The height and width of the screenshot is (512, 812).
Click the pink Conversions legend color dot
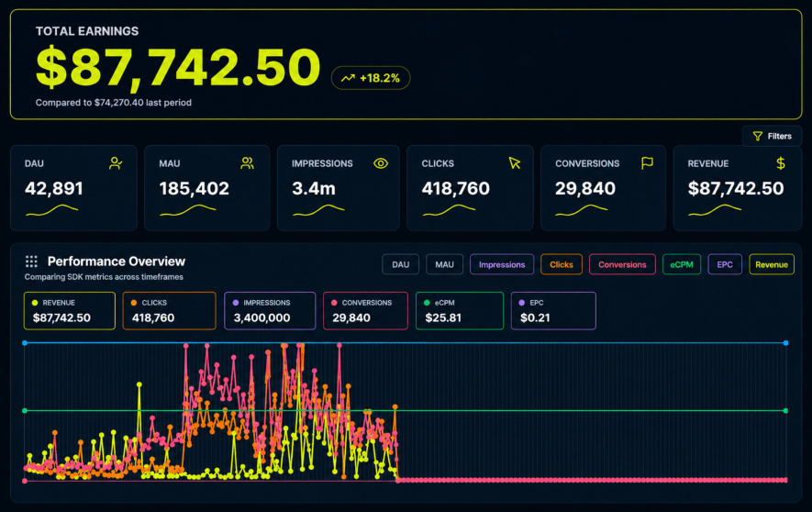coord(334,303)
